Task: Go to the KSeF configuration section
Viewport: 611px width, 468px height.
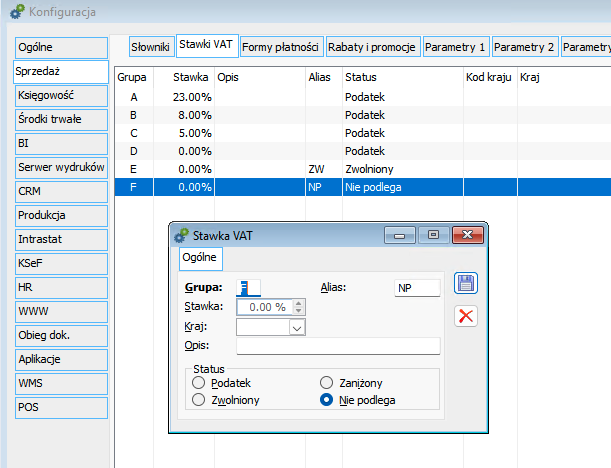Action: tap(60, 263)
